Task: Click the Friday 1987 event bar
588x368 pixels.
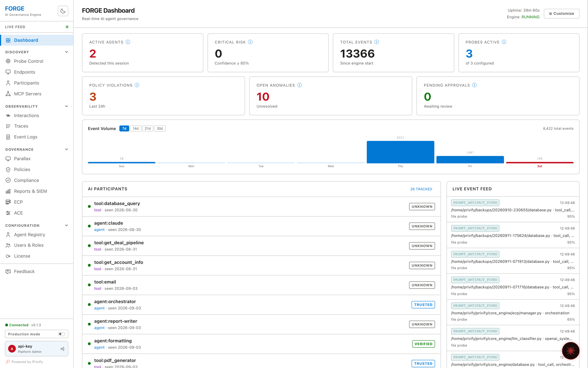Action: pyautogui.click(x=470, y=160)
